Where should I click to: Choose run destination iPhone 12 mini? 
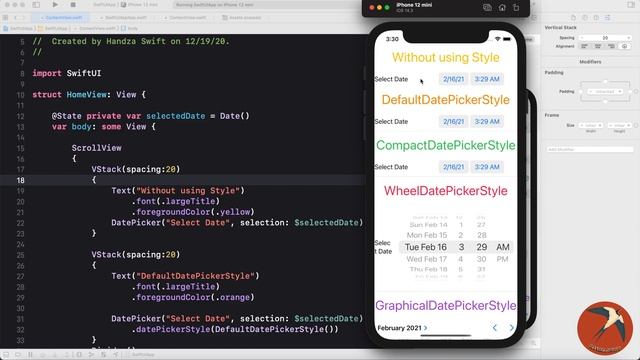(140, 5)
